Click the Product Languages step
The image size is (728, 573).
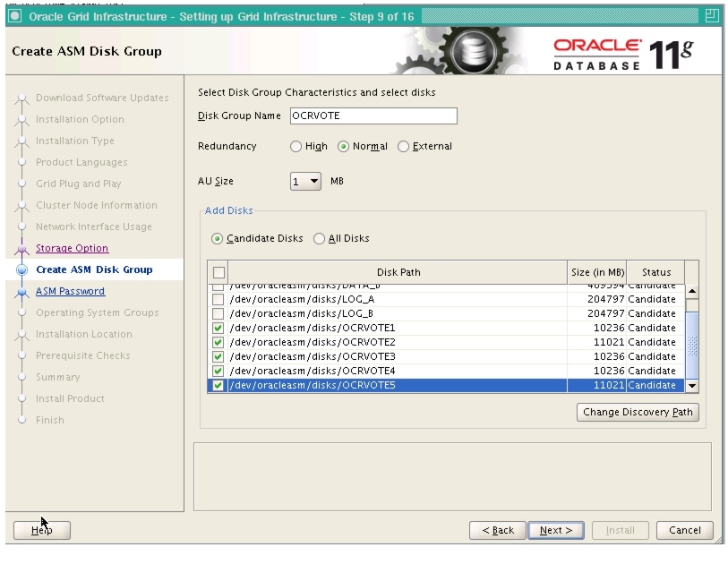click(x=81, y=163)
